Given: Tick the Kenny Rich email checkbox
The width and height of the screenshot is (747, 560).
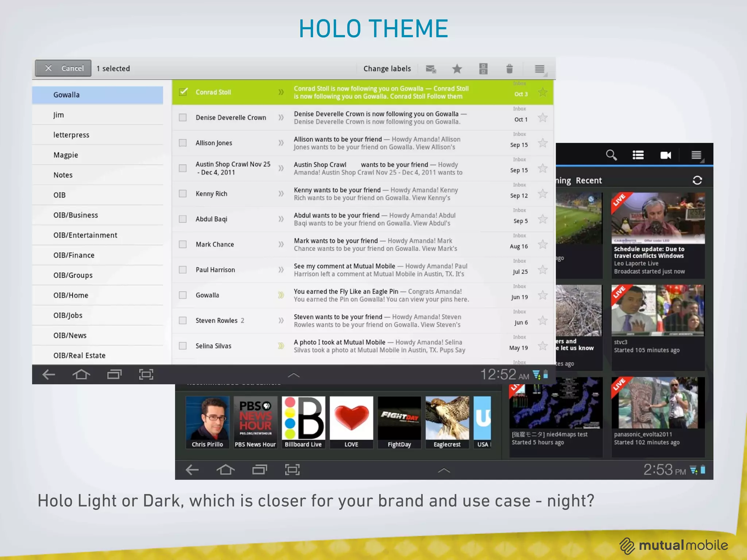Looking at the screenshot, I should pos(183,193).
